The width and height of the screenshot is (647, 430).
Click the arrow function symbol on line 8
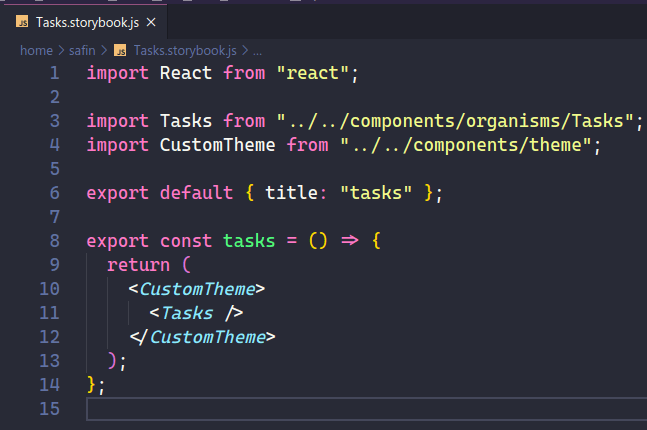coord(350,240)
